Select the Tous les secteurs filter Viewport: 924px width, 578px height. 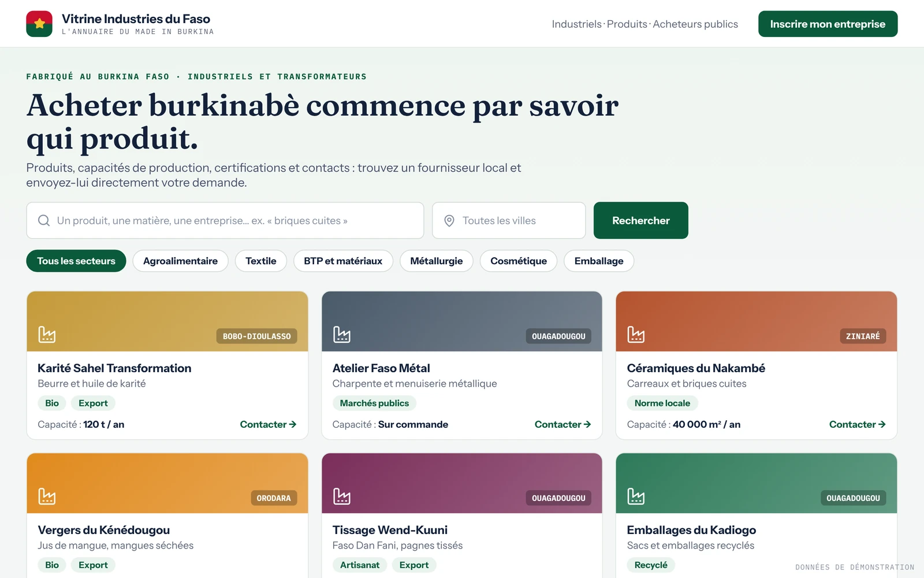76,261
